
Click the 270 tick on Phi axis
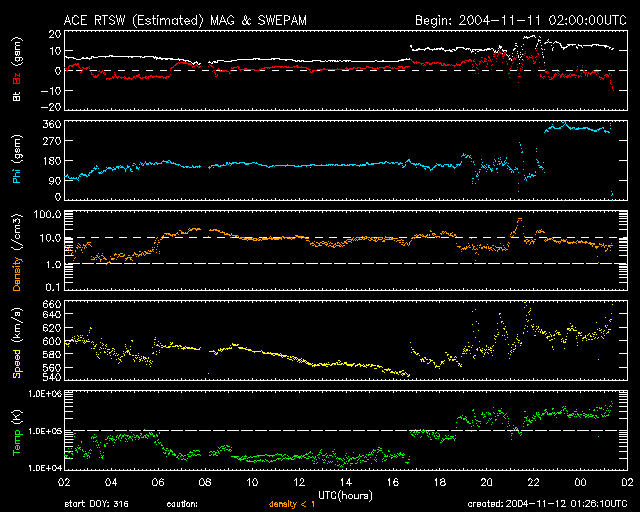(x=52, y=141)
